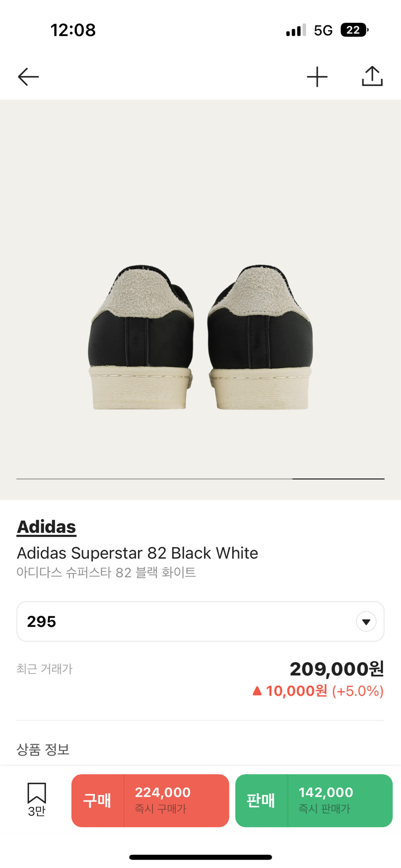The width and height of the screenshot is (401, 868).
Task: Tap the Adidas Superstar 82 Black White title
Action: 137,553
